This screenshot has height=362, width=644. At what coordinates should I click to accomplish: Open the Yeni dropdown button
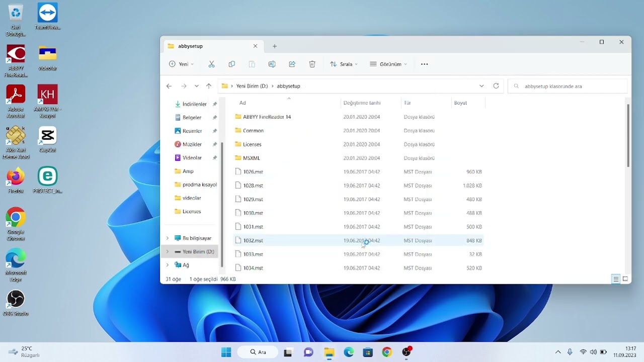click(x=182, y=64)
